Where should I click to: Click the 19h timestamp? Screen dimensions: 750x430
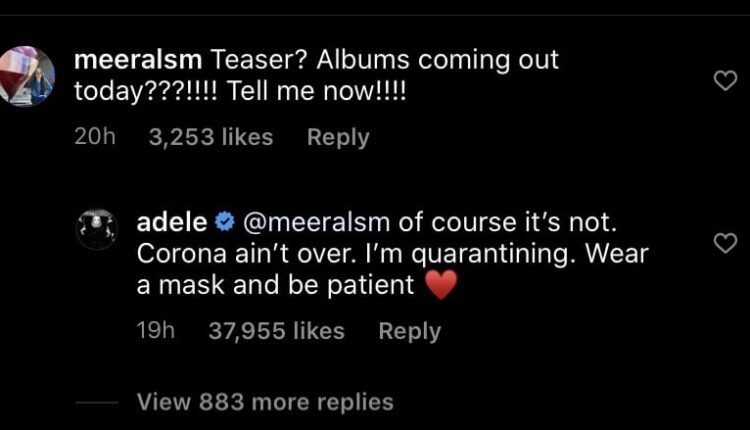156,331
